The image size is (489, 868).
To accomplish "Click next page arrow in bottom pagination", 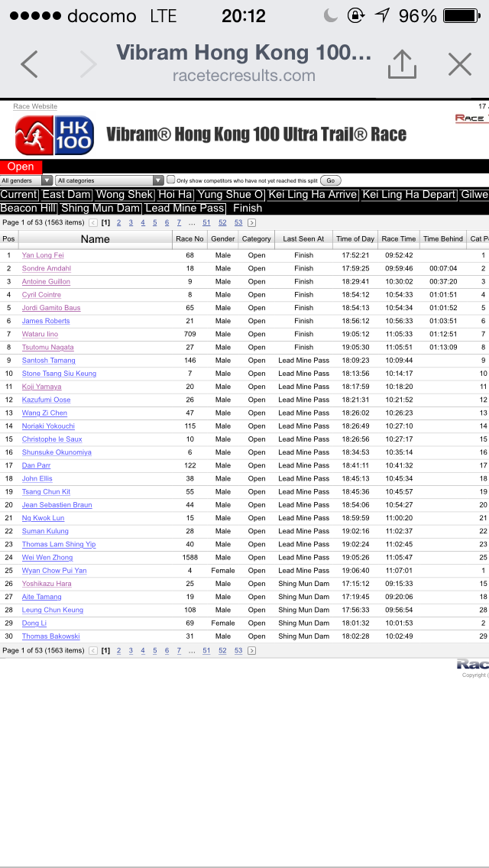I will coord(251,650).
